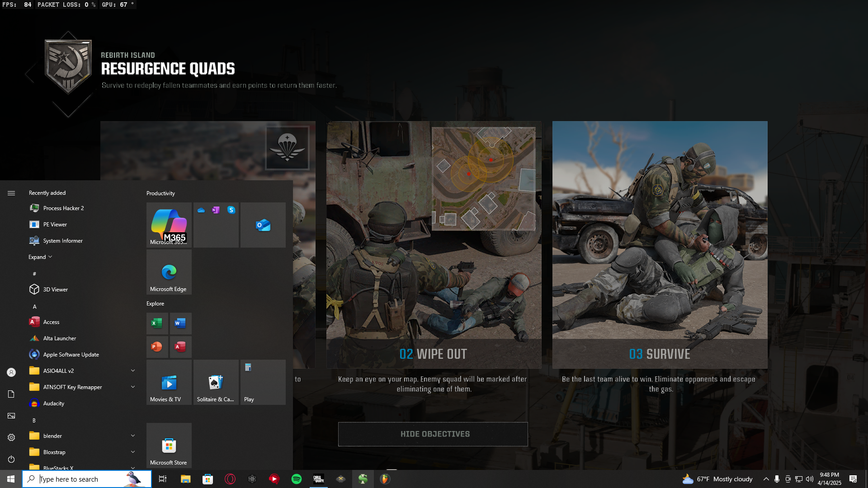
Task: Expand the ASIO4ALL v2 folder
Action: click(x=132, y=371)
